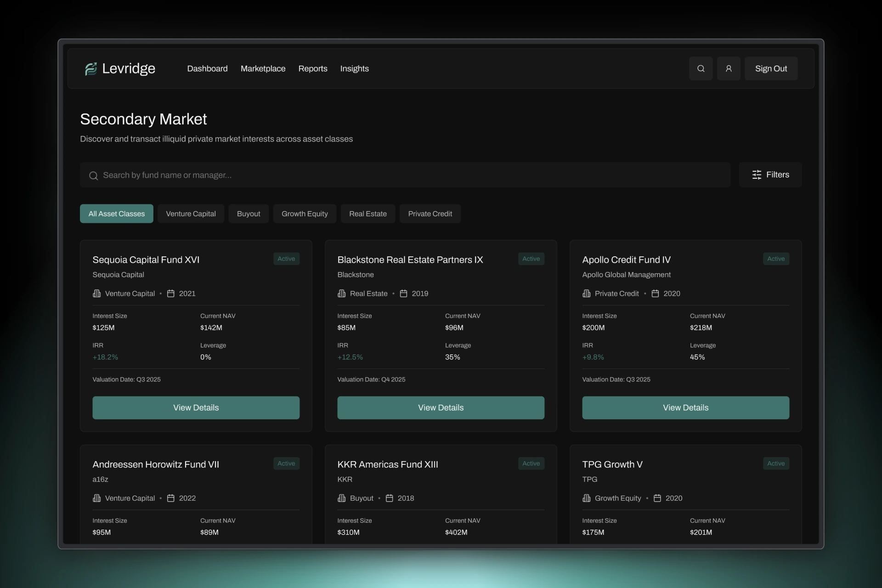Click the $142M Current NAV value

211,328
